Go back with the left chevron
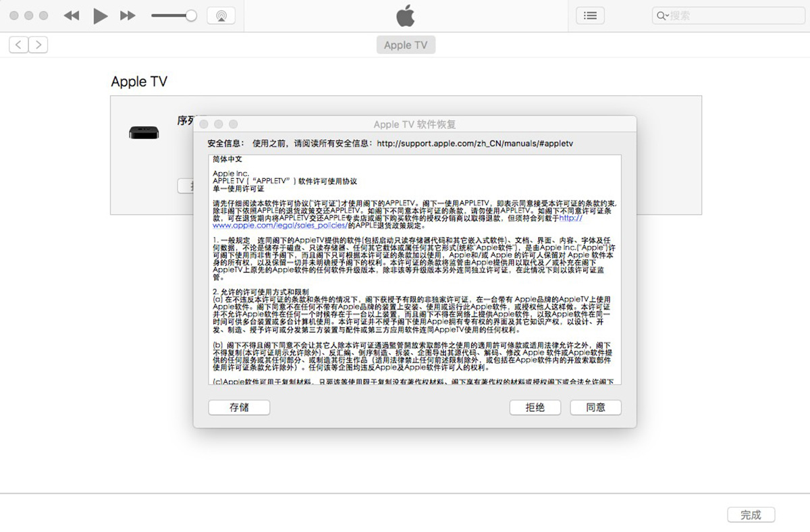The height and width of the screenshot is (532, 810). [x=18, y=45]
